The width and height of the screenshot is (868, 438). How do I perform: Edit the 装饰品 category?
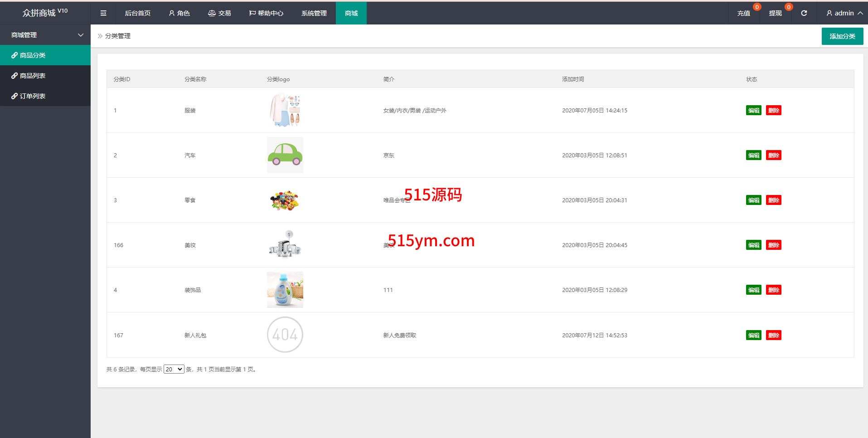pyautogui.click(x=754, y=290)
